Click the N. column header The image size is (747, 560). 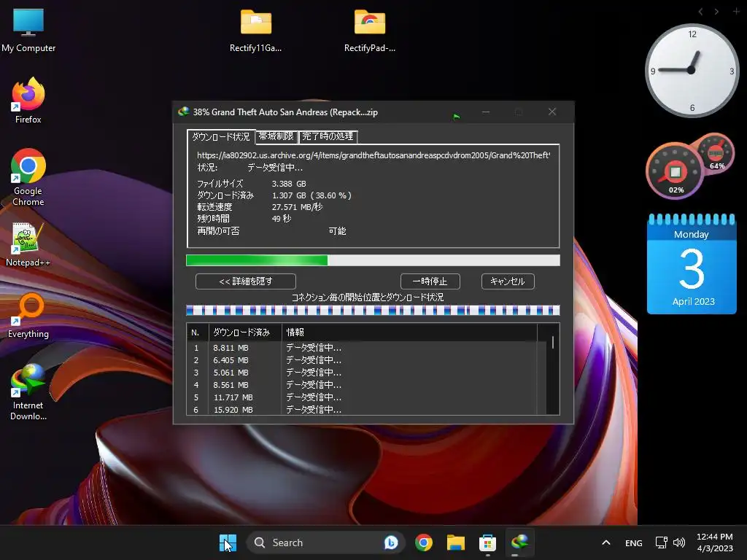(198, 332)
